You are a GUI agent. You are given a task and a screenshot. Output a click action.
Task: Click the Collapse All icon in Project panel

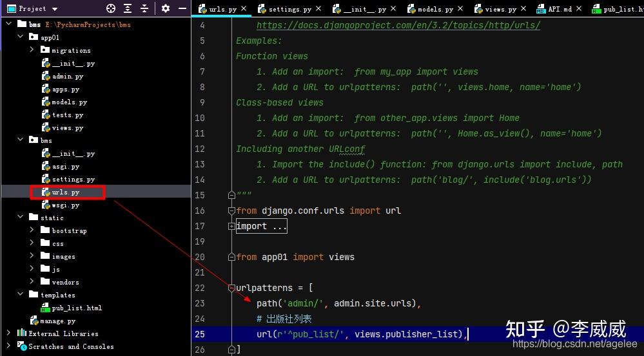144,8
